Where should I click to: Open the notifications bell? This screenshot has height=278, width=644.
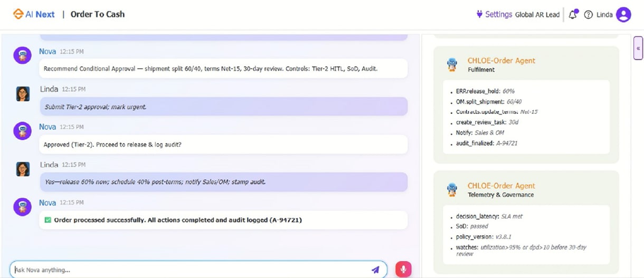tap(573, 15)
